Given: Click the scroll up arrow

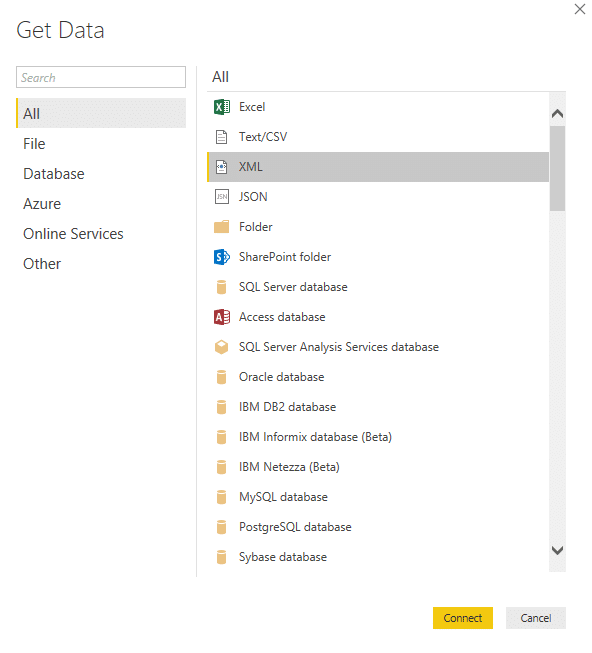Looking at the screenshot, I should coord(557,114).
